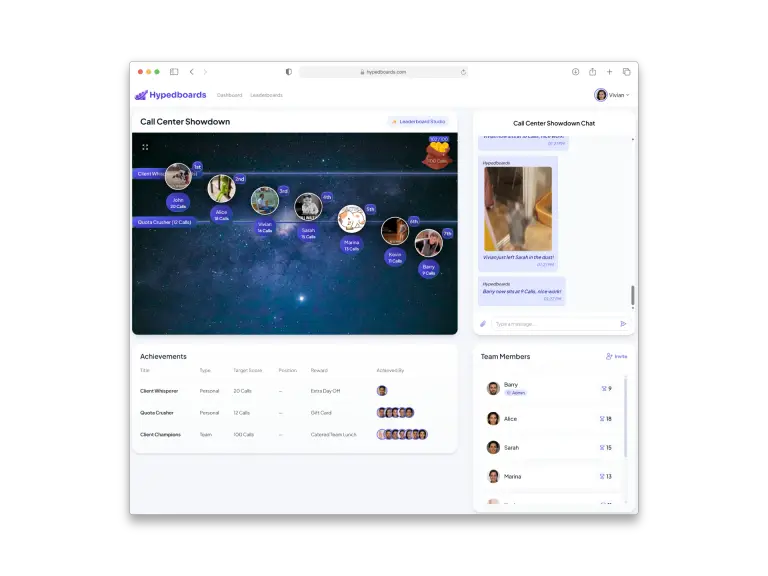Reload the page with the refresh icon
Screen dimensions: 768x576
(463, 72)
